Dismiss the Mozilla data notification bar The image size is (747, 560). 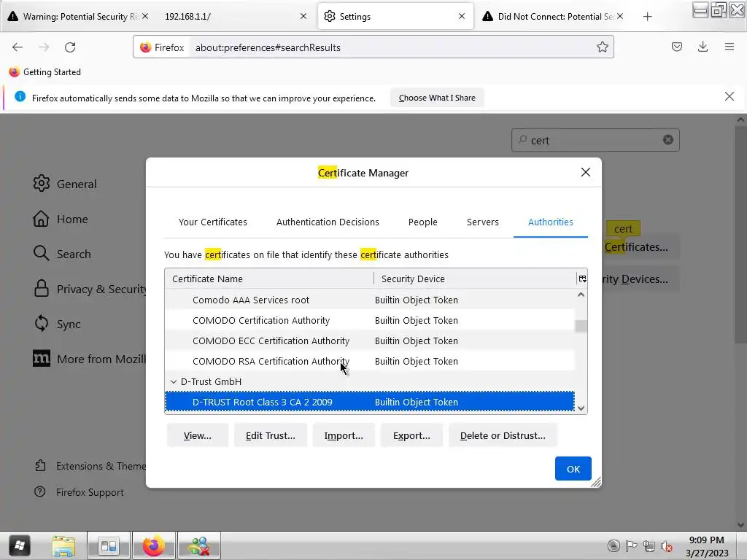pos(729,97)
